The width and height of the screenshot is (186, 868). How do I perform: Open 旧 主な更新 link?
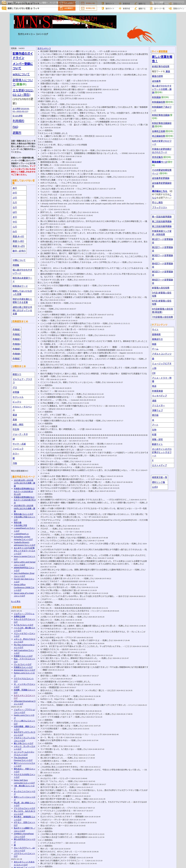[18, 116]
